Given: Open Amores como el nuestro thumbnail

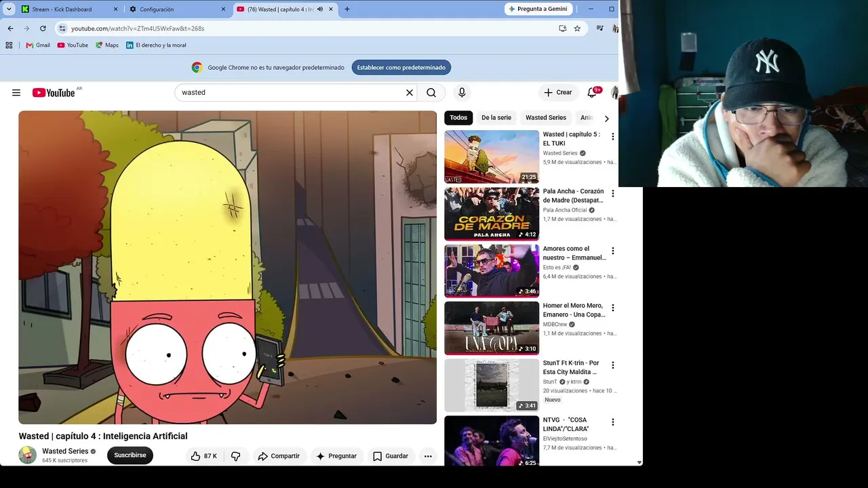Looking at the screenshot, I should tap(492, 271).
